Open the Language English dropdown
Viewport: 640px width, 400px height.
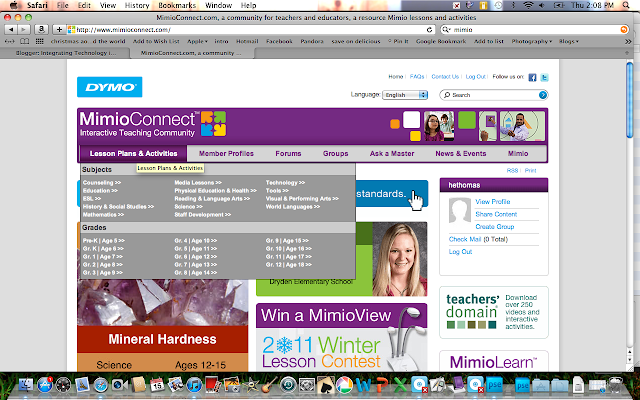[x=405, y=95]
